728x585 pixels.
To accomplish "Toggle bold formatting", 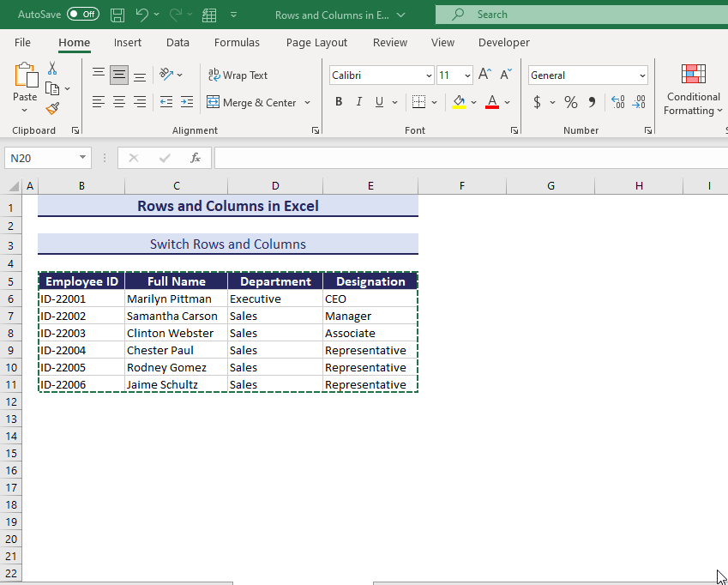I will pos(338,102).
